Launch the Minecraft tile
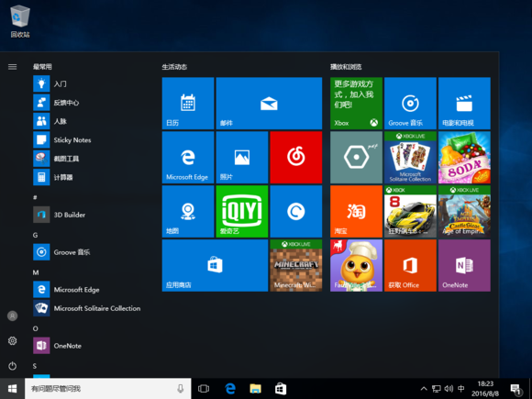The width and height of the screenshot is (532, 399). click(296, 265)
